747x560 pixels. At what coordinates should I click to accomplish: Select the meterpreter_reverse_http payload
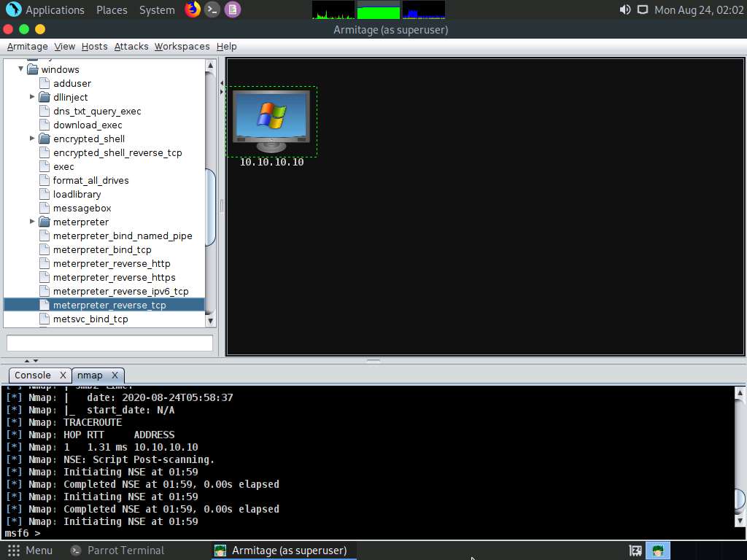pyautogui.click(x=112, y=263)
